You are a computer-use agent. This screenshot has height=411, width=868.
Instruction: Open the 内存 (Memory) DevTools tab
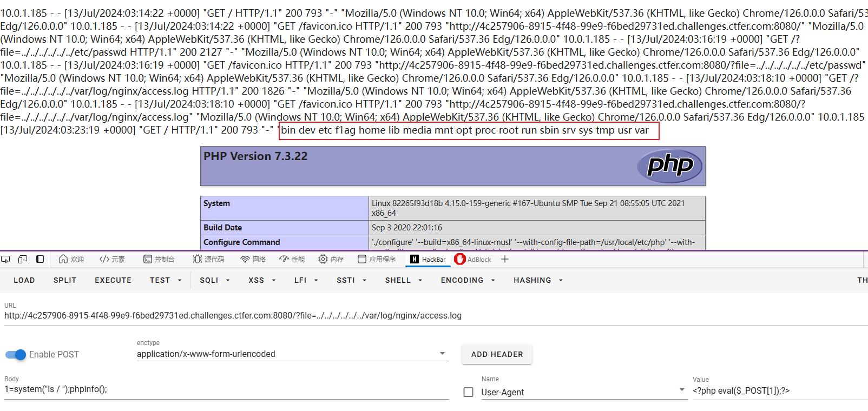[331, 260]
